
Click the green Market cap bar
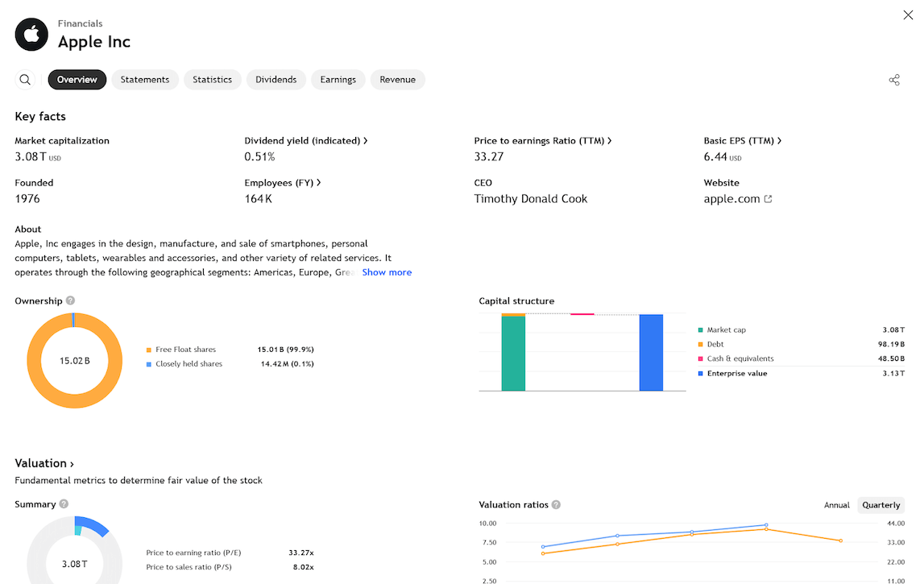pos(513,354)
